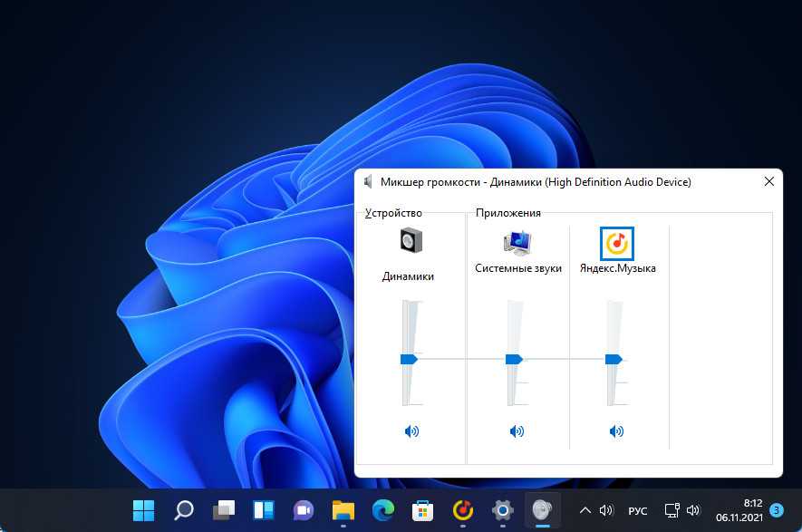Screen dimensions: 802x532
Task: Click the Динамики device icon
Action: (x=411, y=242)
